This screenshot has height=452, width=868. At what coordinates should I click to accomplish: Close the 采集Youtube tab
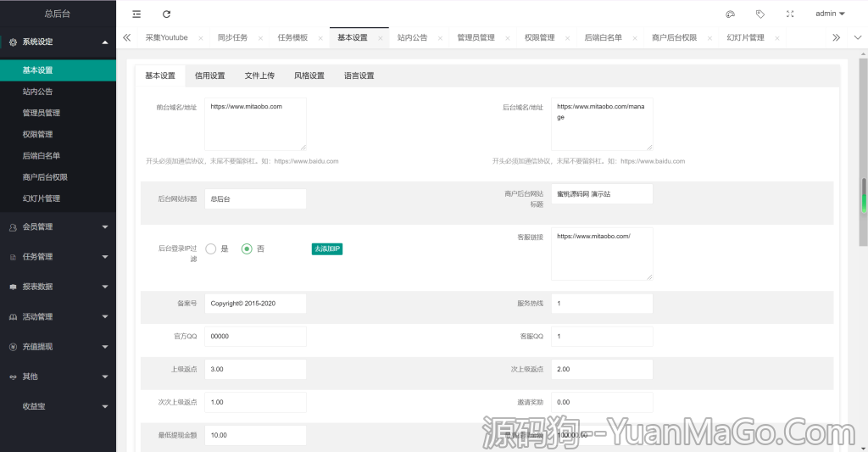click(x=200, y=38)
